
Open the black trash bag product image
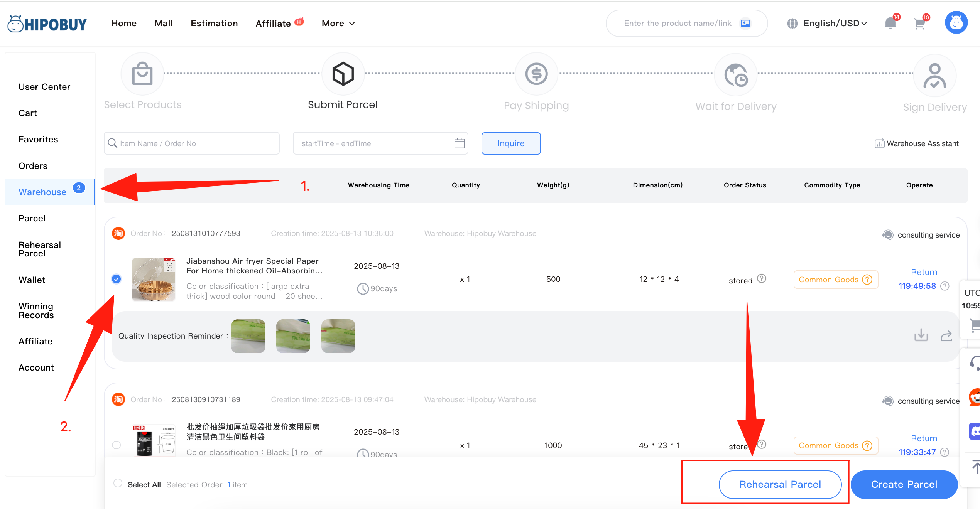pos(154,440)
